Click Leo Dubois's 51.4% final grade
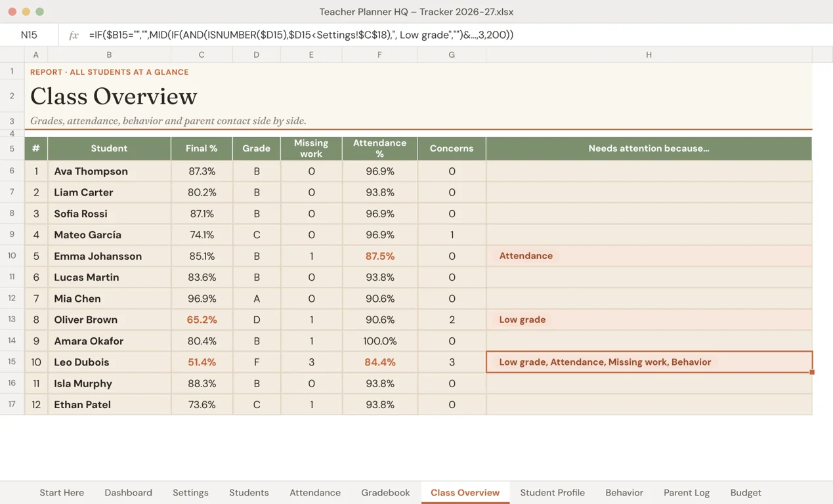The width and height of the screenshot is (833, 504). (x=202, y=362)
